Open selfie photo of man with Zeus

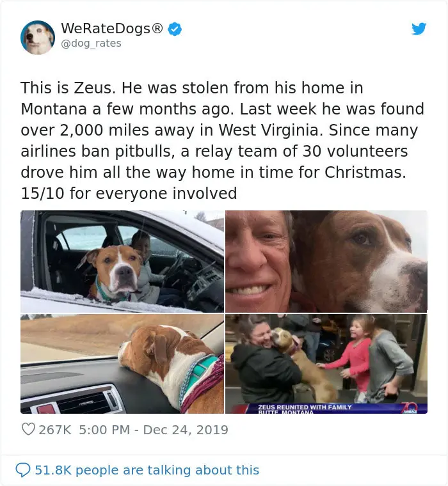point(326,262)
